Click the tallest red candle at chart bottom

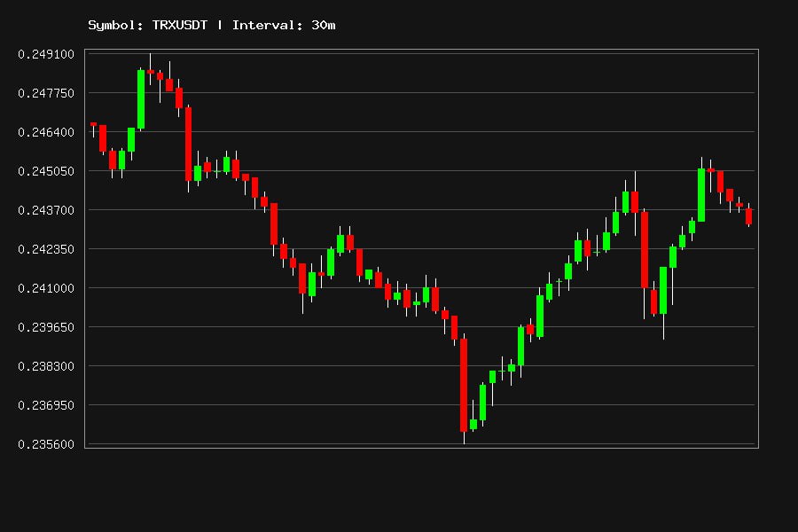464,386
